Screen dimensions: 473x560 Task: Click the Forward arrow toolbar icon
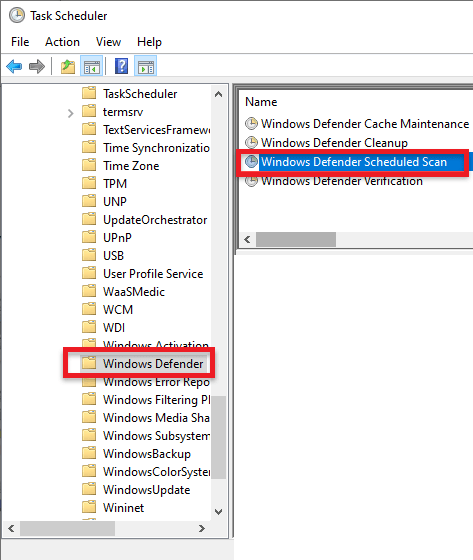tap(37, 66)
